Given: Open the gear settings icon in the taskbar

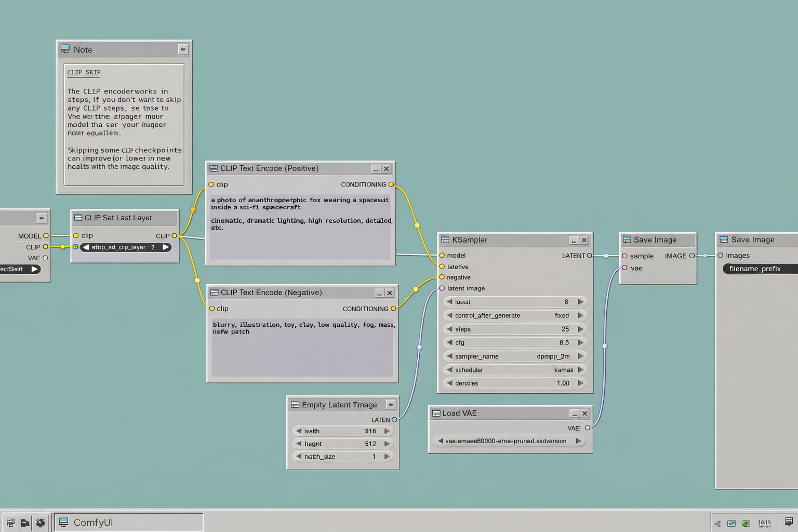Looking at the screenshot, I should [x=41, y=523].
